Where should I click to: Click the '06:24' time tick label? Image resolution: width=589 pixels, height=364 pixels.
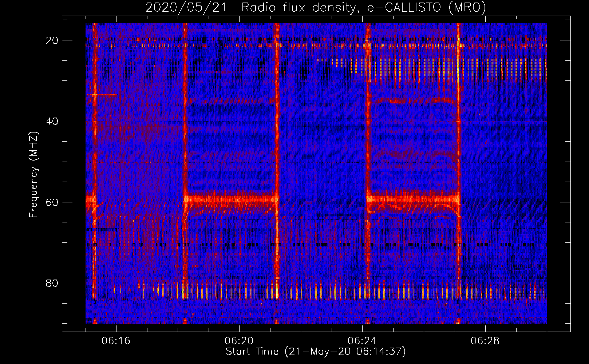(x=362, y=341)
